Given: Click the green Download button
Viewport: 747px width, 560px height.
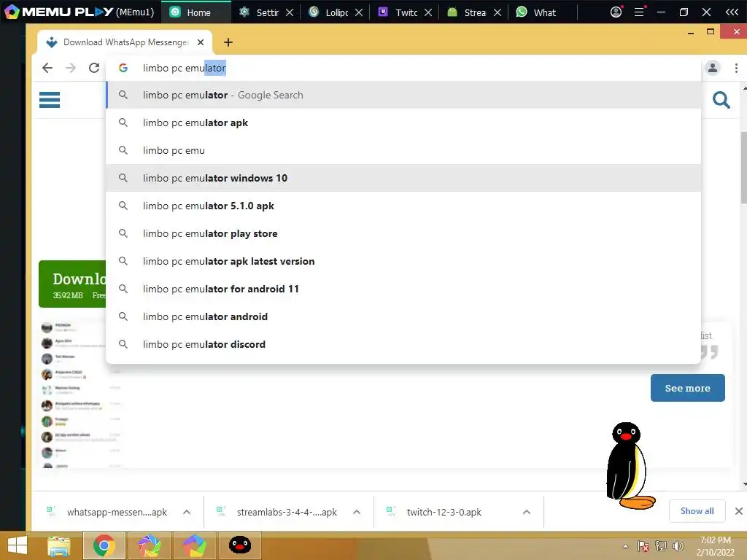Looking at the screenshot, I should pos(72,284).
